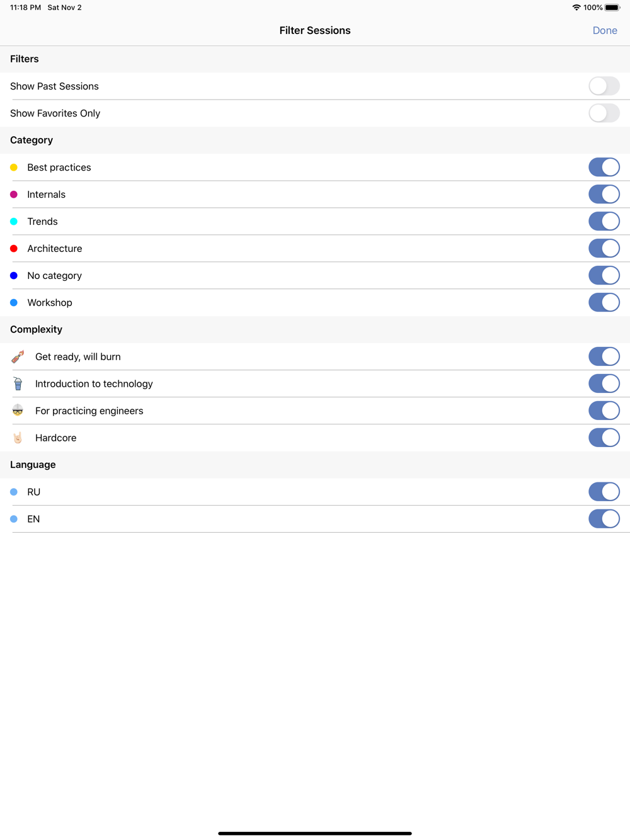Viewport: 630px width, 840px height.
Task: Tap the Wi-Fi icon in status bar
Action: pyautogui.click(x=576, y=8)
